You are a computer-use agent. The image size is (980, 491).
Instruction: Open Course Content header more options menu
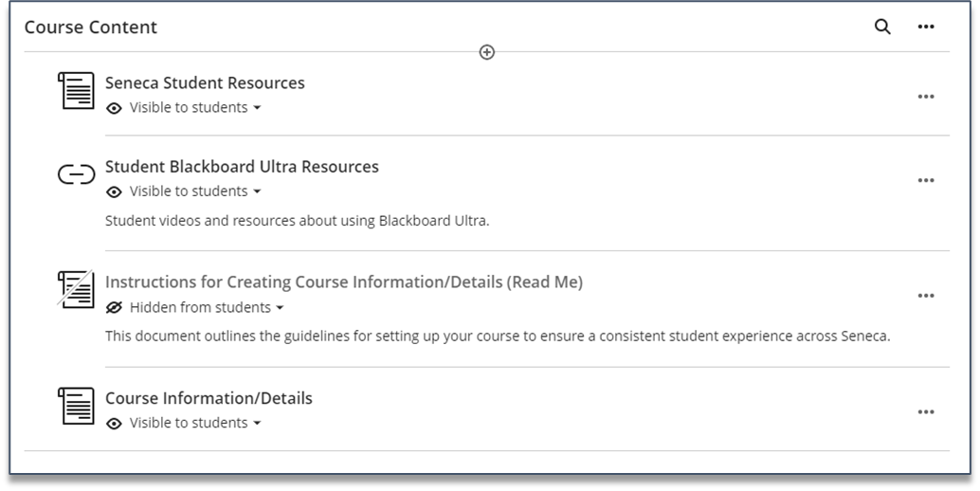[926, 27]
